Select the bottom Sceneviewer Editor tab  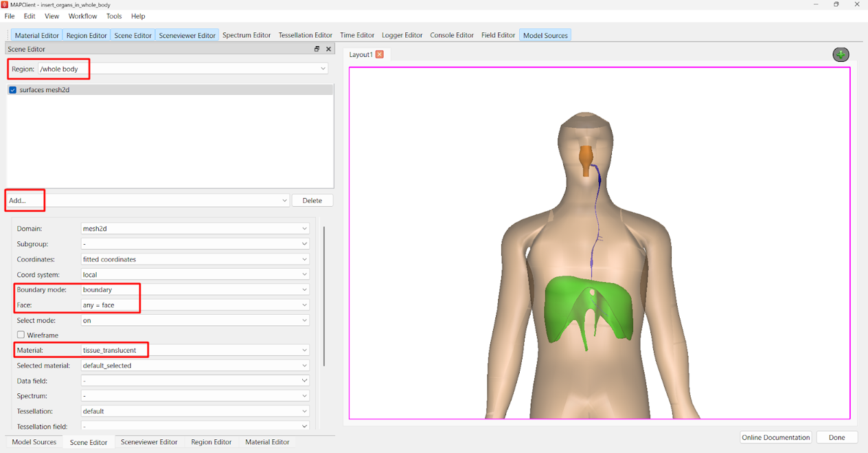pos(149,442)
